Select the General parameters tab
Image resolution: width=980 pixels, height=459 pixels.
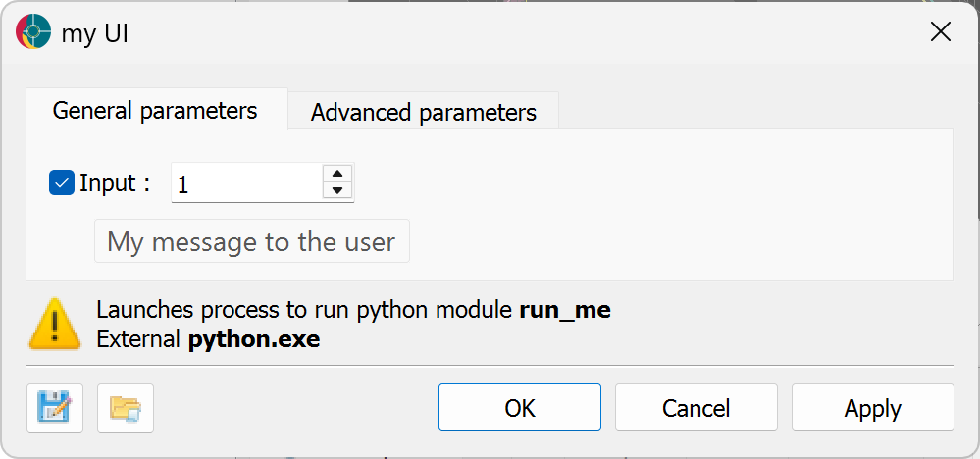[155, 110]
